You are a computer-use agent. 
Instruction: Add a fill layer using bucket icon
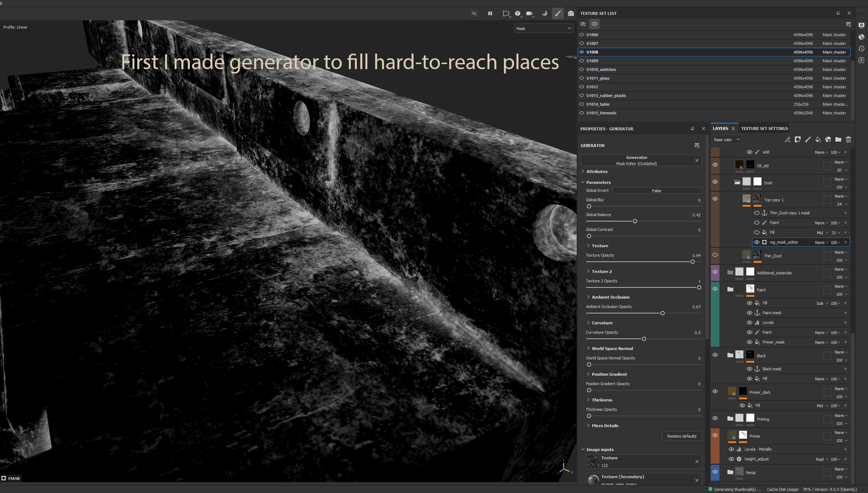[x=818, y=140]
